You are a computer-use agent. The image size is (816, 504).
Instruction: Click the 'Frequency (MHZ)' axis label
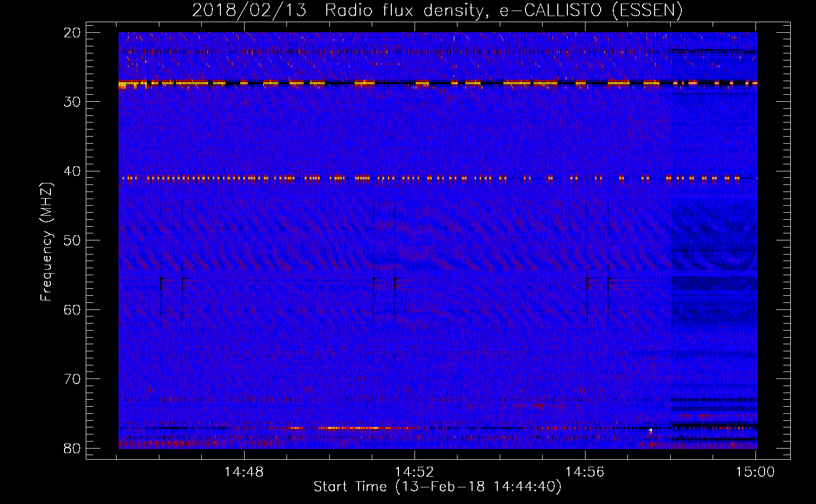pyautogui.click(x=46, y=242)
